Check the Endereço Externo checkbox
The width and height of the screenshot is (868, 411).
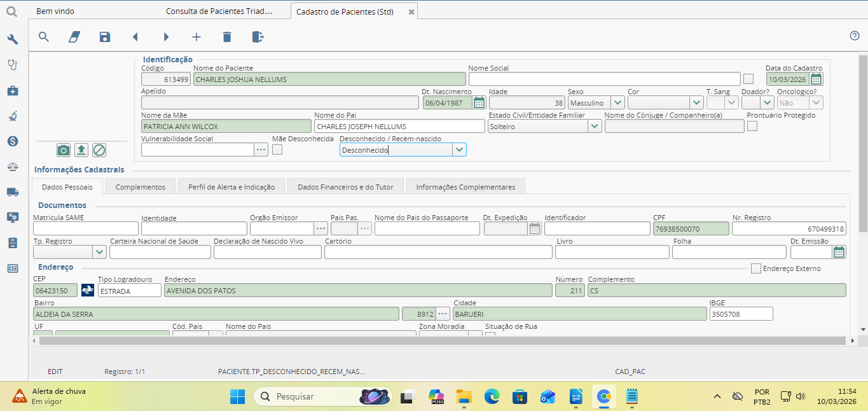pyautogui.click(x=755, y=268)
